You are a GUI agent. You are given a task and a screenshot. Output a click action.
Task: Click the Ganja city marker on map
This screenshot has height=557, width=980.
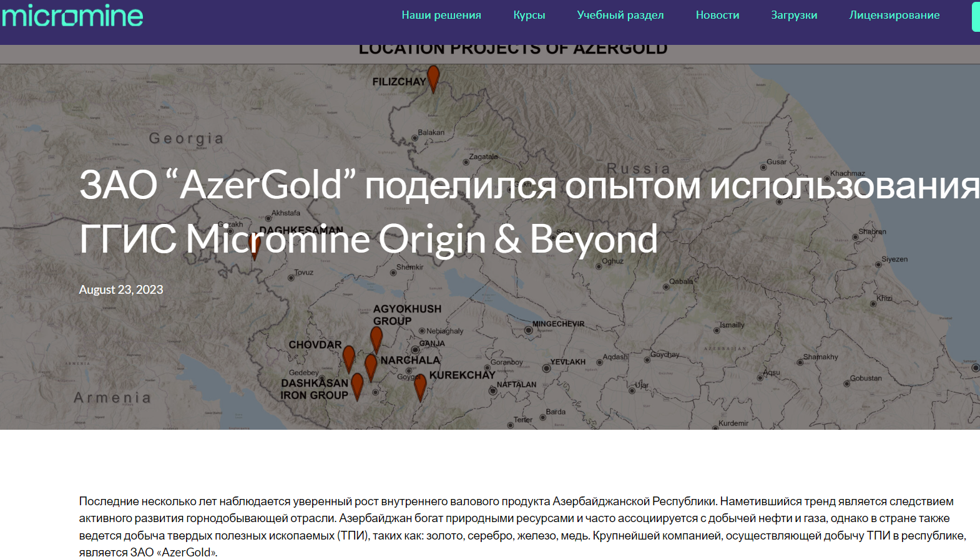tap(415, 350)
